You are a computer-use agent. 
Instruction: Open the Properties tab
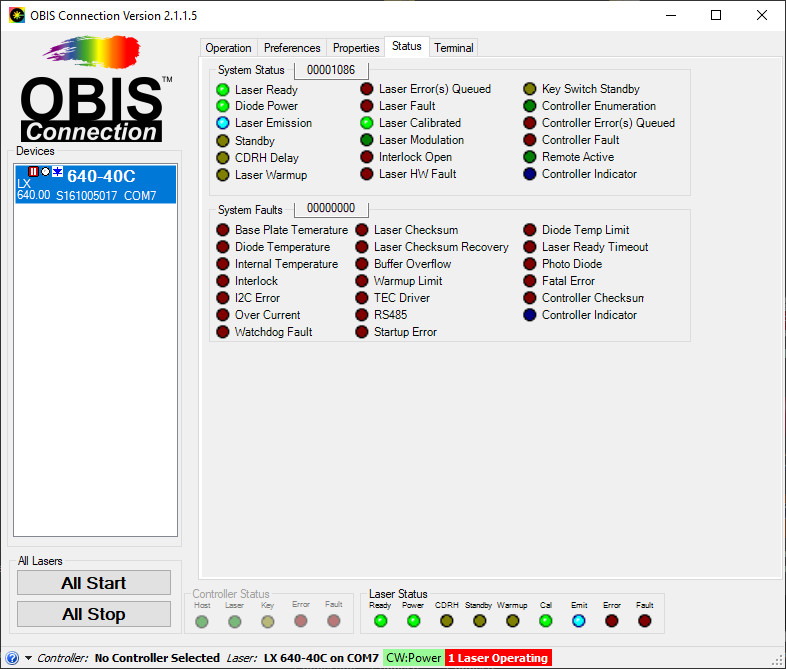coord(356,48)
